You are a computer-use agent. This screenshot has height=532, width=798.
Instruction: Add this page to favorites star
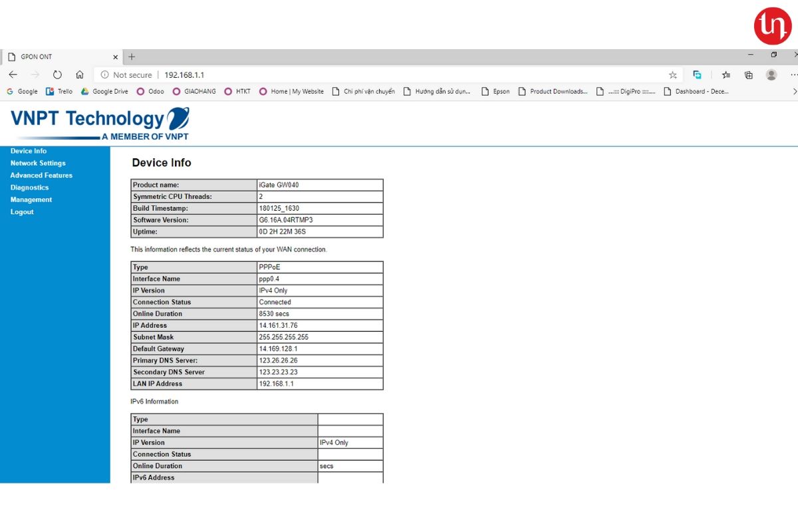click(x=673, y=75)
